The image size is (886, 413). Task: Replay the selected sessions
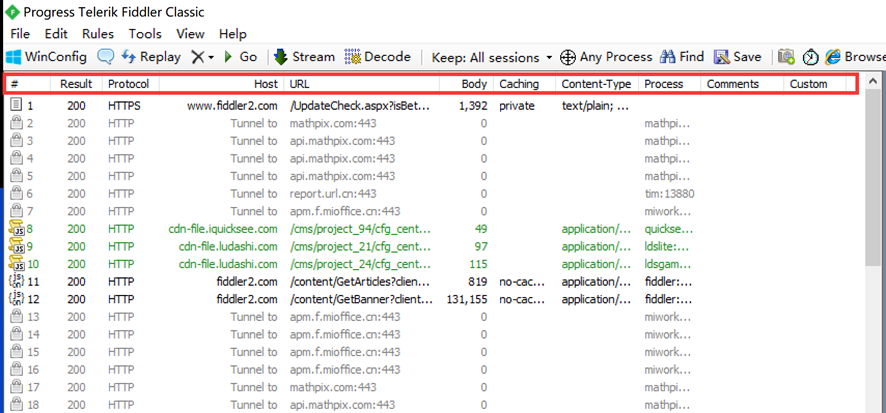151,57
